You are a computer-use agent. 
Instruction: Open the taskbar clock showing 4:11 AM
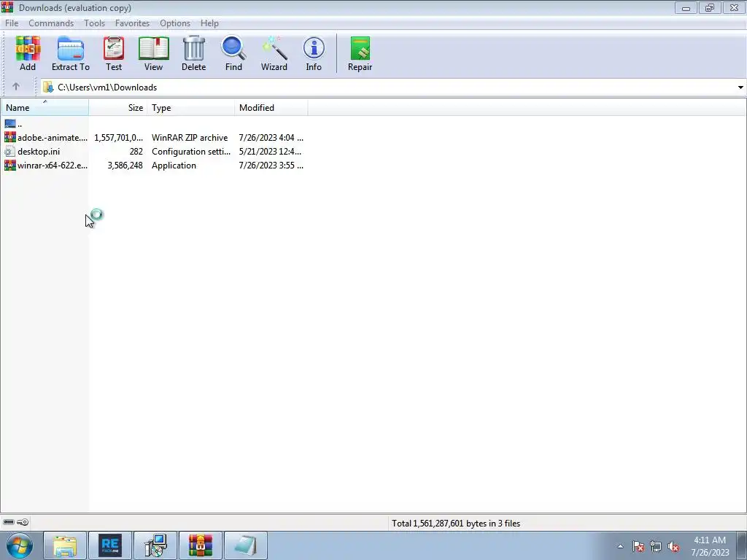tap(710, 546)
